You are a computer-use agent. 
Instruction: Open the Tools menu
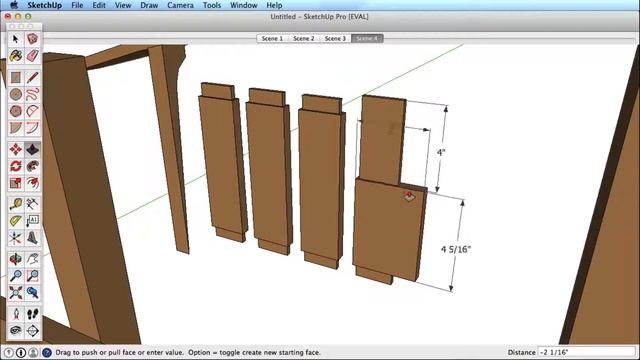click(212, 5)
